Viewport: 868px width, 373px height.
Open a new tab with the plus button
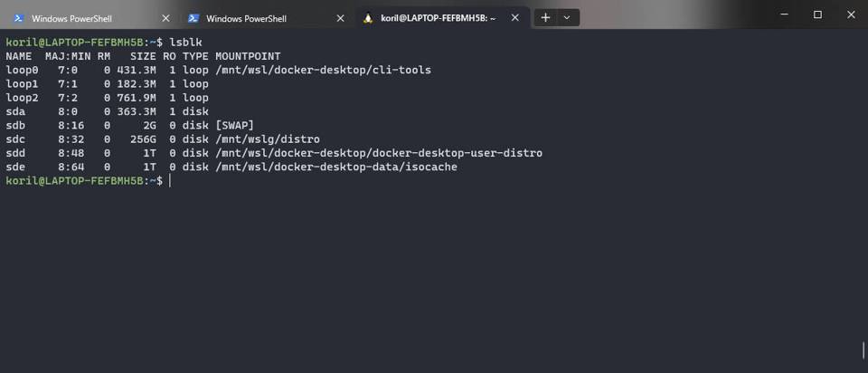[545, 17]
